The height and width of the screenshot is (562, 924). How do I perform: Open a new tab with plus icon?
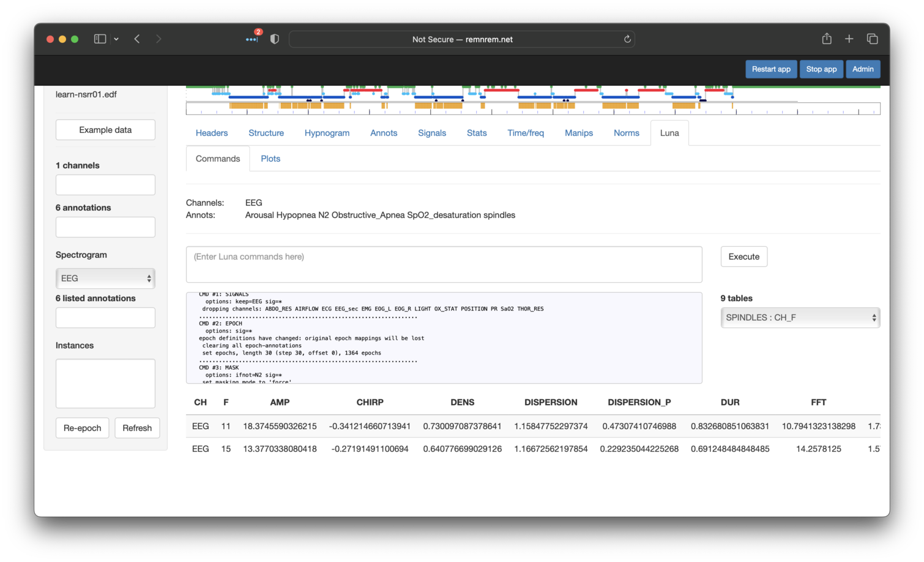tap(849, 39)
